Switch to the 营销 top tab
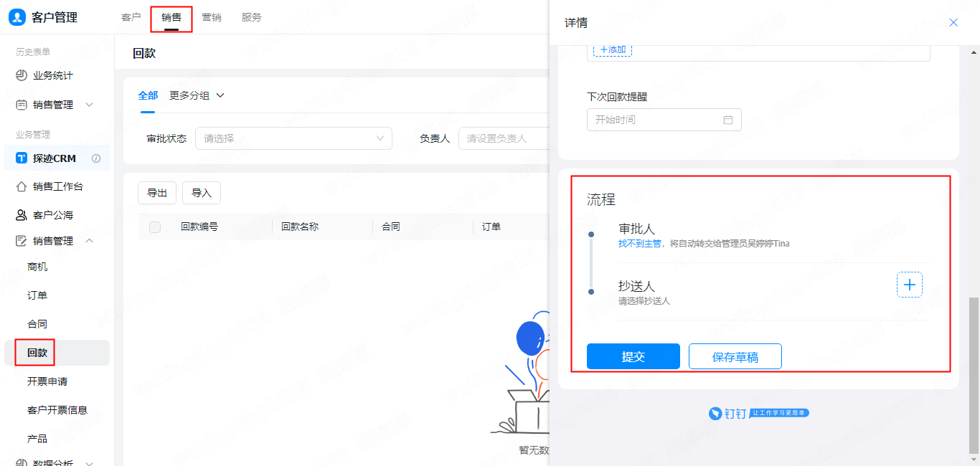The height and width of the screenshot is (466, 980). point(212,17)
